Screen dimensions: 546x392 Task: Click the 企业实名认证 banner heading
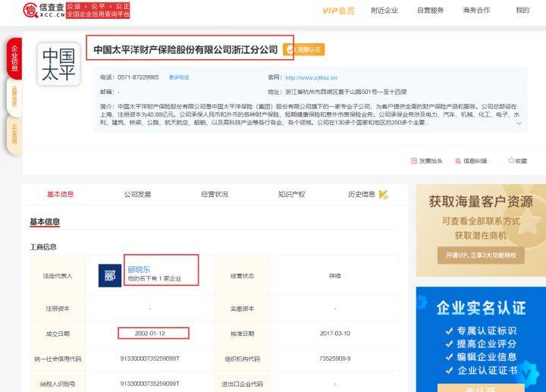(482, 308)
